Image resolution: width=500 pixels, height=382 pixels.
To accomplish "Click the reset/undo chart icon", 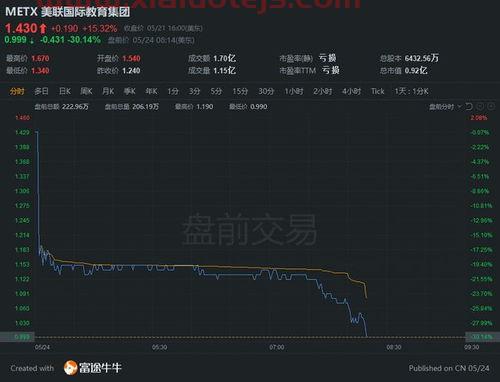I will tap(469, 106).
